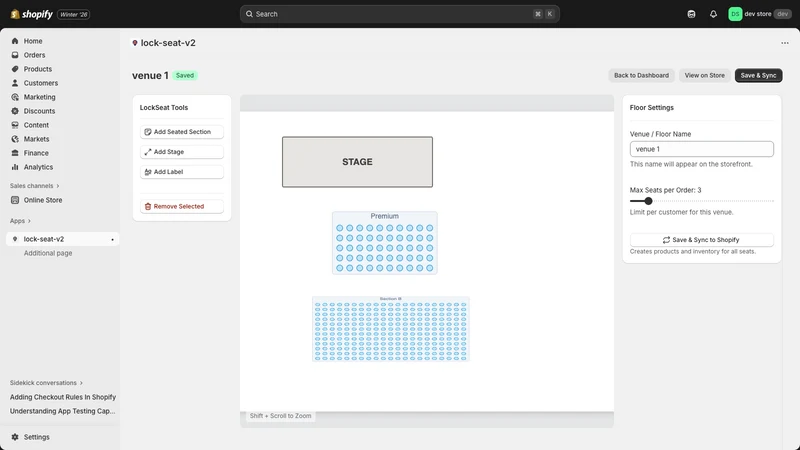The width and height of the screenshot is (800, 450).
Task: Click Back to Dashboard button
Action: [641, 76]
